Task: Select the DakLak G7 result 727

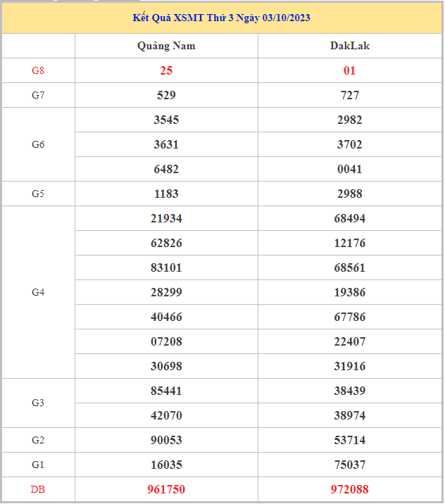Action: point(349,95)
